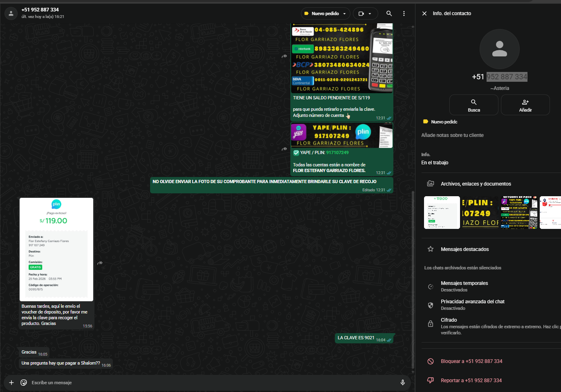561x392 pixels.
Task: Open the emoji and sticker picker
Action: [x=24, y=383]
